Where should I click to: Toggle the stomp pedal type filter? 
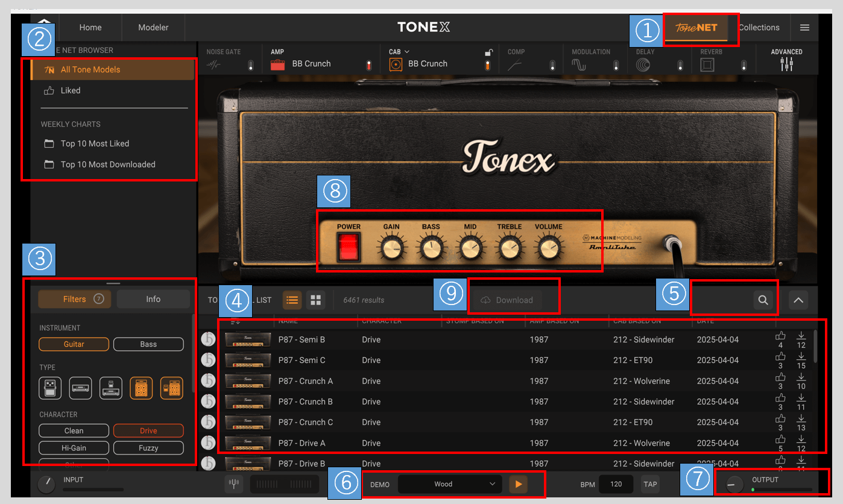pos(50,388)
